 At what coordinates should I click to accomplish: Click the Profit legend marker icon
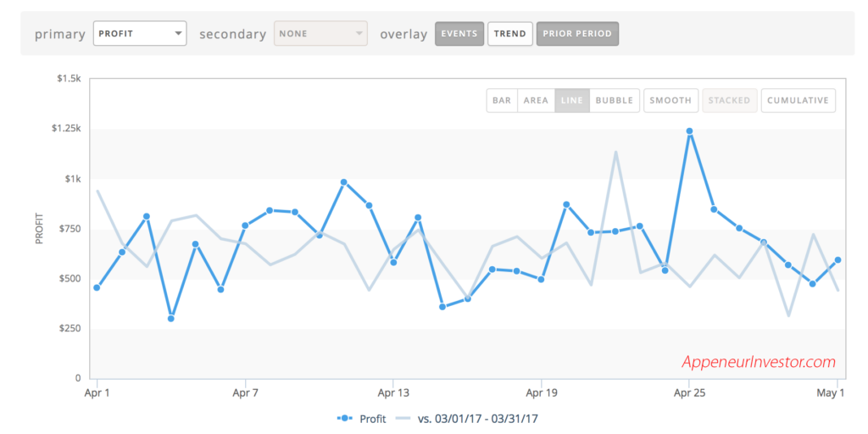[x=345, y=419]
